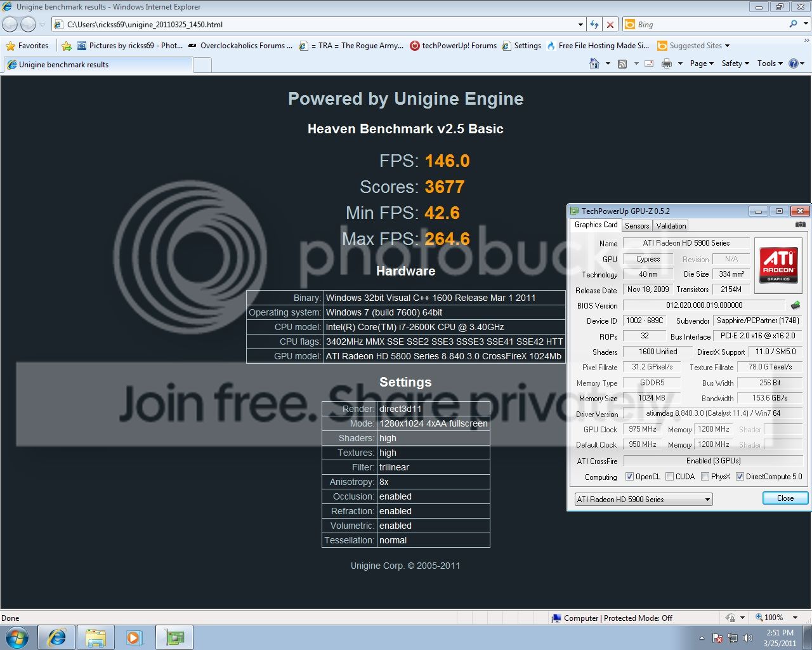Viewport: 812px width, 650px height.
Task: Open the Help question mark icon
Action: (x=793, y=63)
